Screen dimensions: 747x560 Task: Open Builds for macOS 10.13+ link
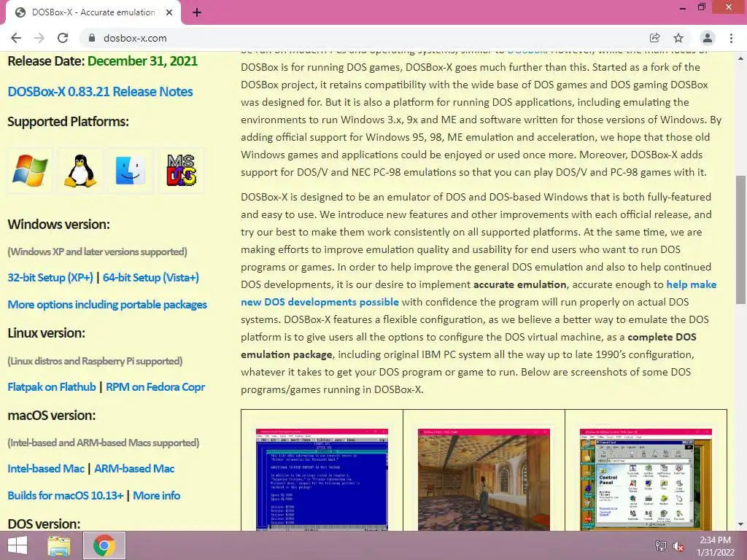point(66,496)
